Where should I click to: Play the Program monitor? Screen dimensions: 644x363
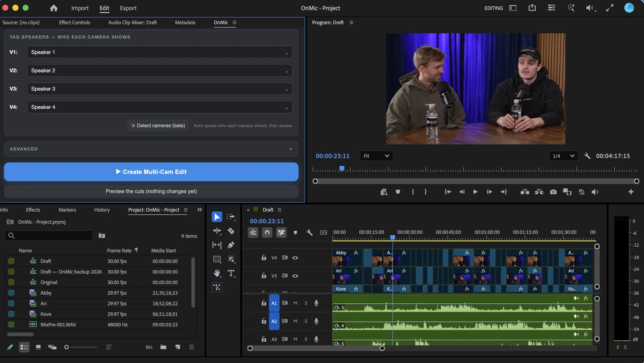tap(475, 192)
